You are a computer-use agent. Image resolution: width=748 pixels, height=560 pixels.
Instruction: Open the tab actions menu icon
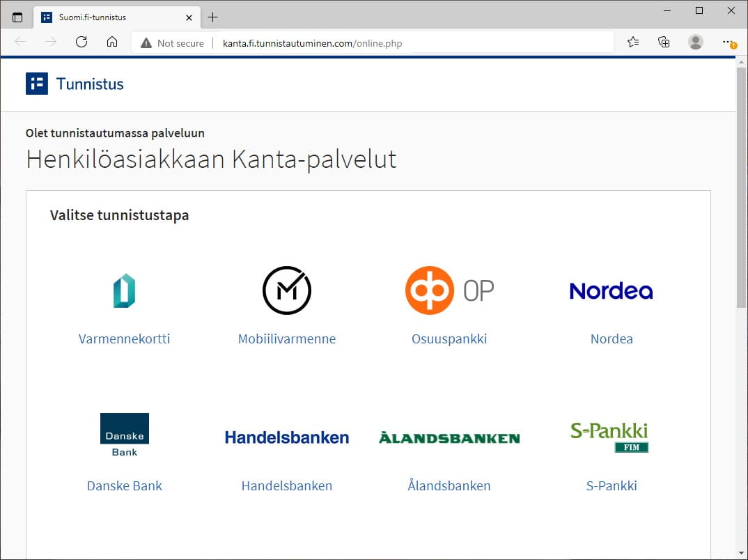17,17
